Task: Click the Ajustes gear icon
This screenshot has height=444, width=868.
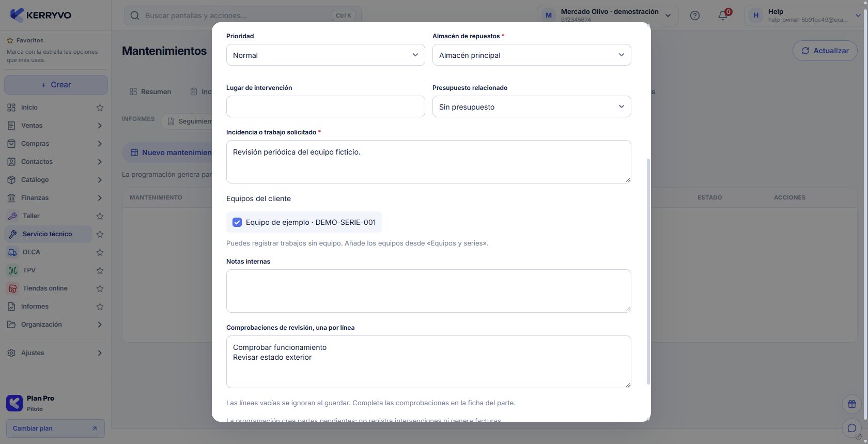Action: (x=11, y=353)
